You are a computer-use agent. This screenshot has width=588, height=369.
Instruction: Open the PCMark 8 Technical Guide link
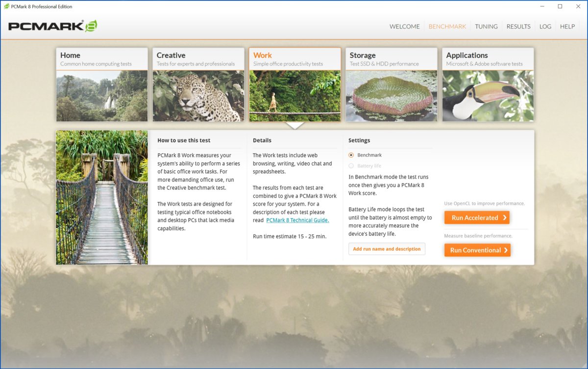point(297,220)
